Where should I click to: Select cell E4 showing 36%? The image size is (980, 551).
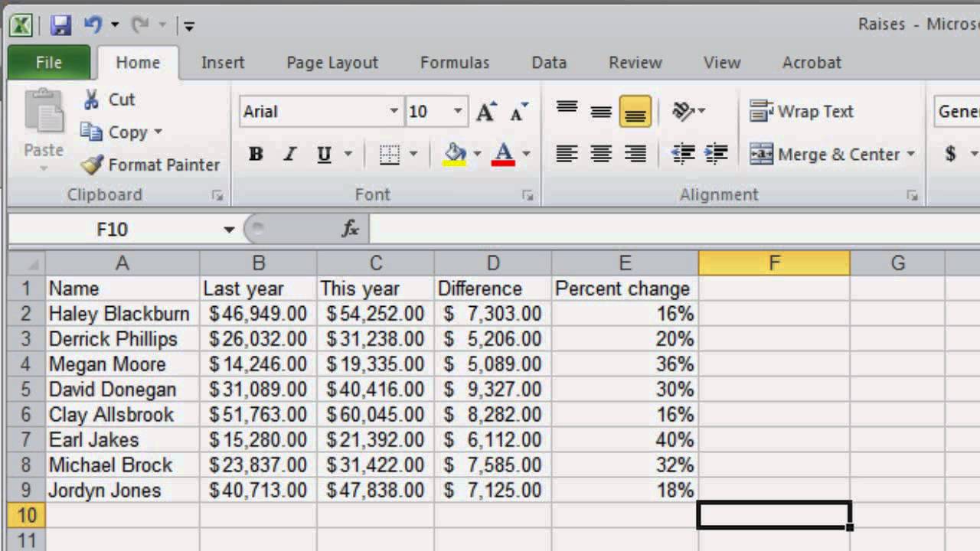625,364
